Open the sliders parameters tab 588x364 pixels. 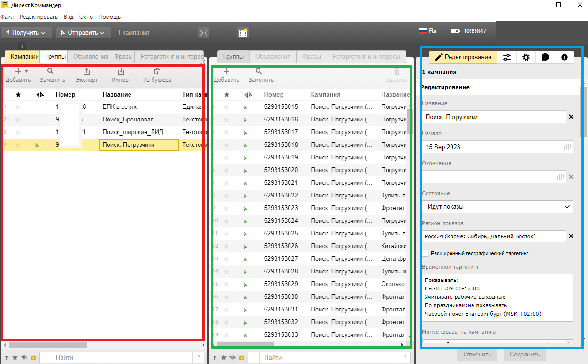point(507,57)
